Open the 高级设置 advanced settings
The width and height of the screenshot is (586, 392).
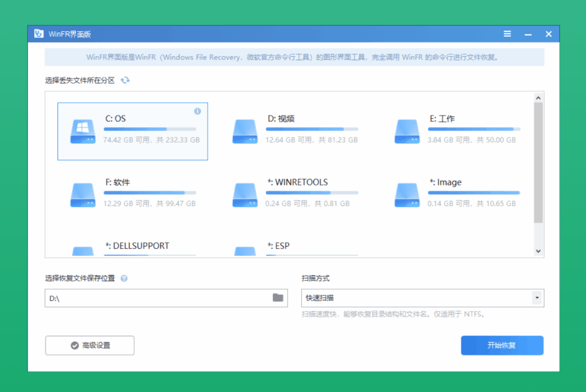[x=90, y=345]
